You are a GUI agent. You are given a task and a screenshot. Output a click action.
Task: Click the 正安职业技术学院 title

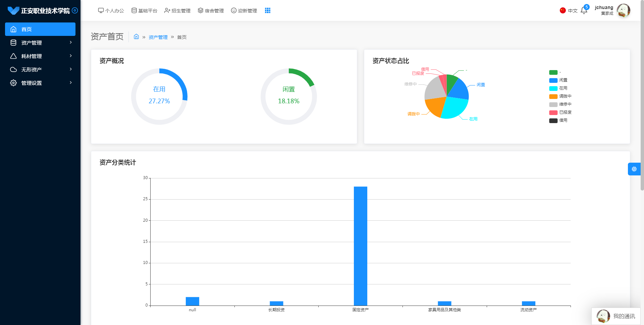click(x=45, y=11)
